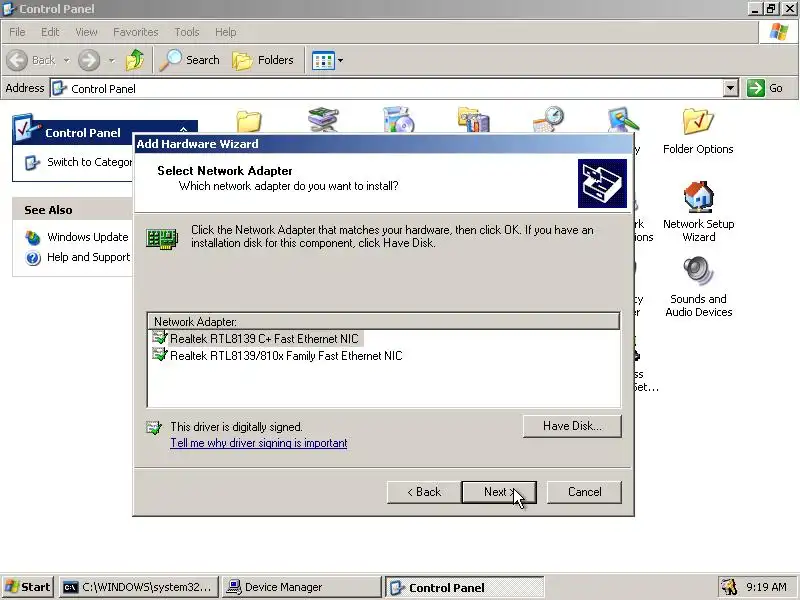The image size is (800, 600).
Task: Open the Tools menu
Action: point(187,32)
